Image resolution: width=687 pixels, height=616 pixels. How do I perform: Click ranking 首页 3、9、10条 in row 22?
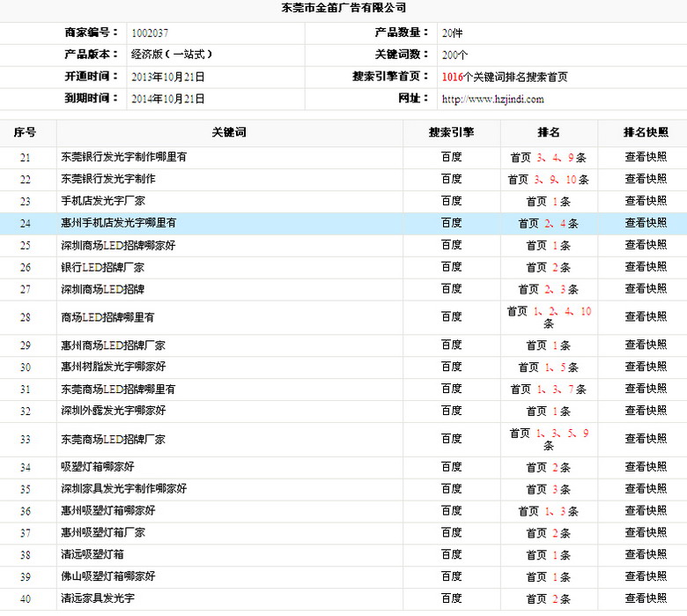[549, 179]
